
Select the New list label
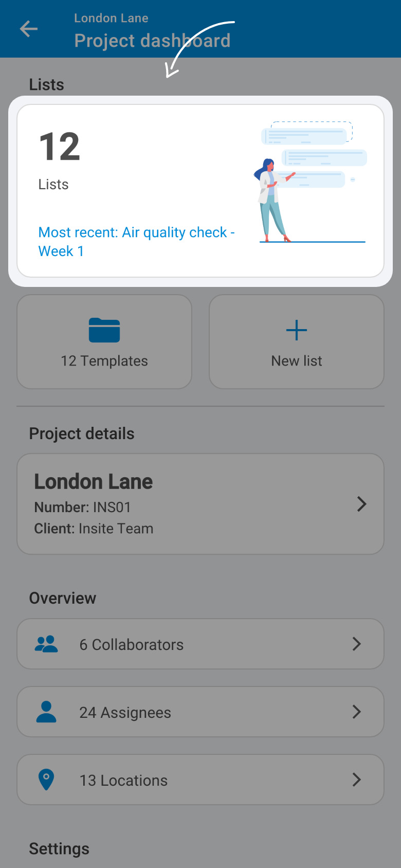click(x=297, y=361)
